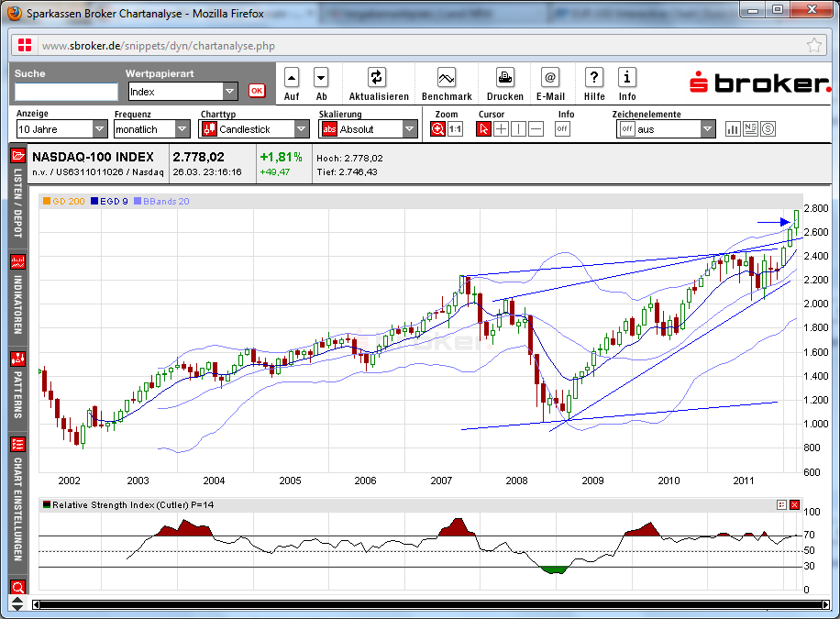Click the circled S icon
Screen dimensions: 840x619
(x=768, y=129)
